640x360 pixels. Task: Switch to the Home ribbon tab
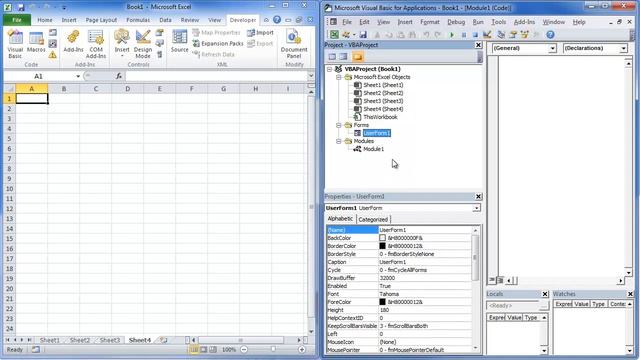45,20
